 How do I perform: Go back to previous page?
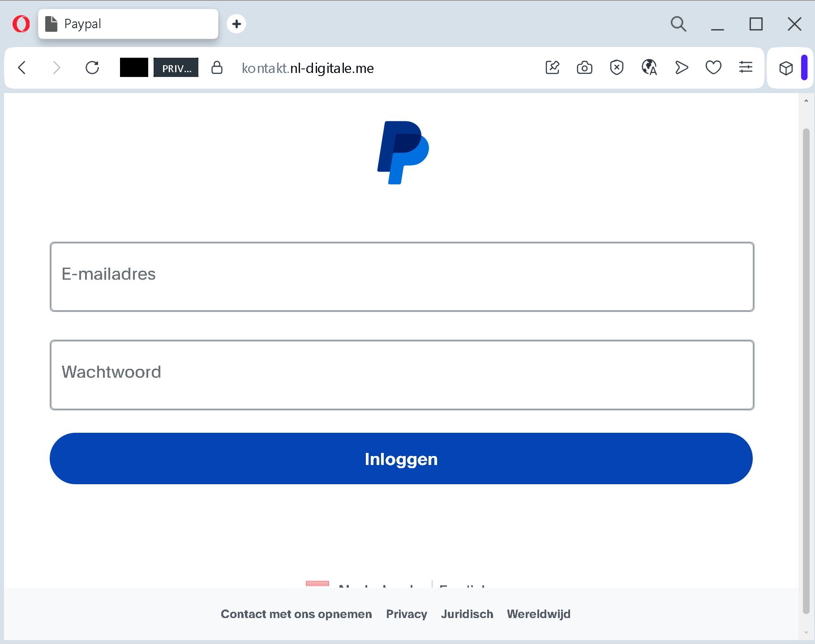[x=22, y=68]
